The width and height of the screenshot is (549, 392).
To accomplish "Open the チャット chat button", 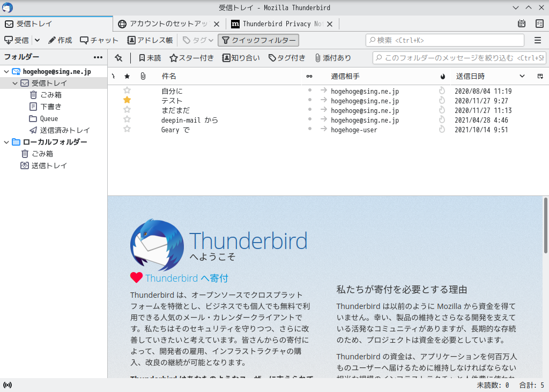I will click(99, 40).
